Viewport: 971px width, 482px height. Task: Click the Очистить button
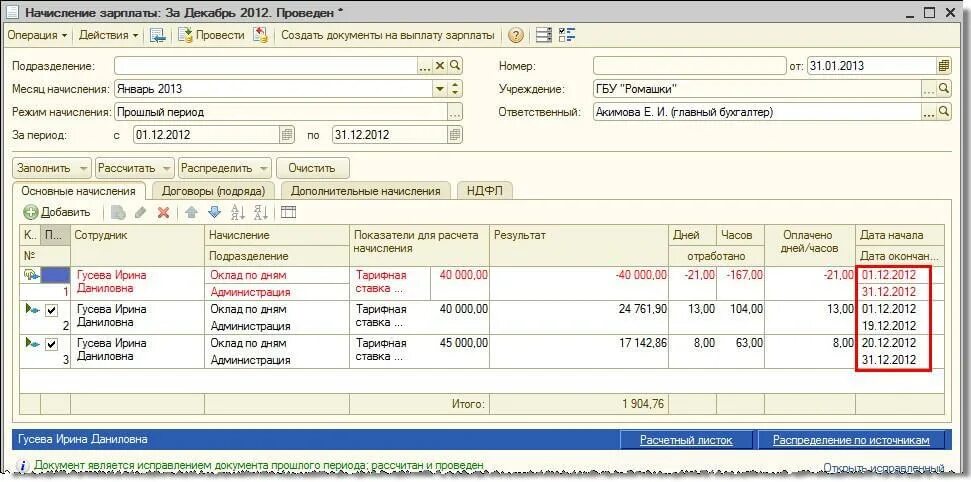point(312,168)
